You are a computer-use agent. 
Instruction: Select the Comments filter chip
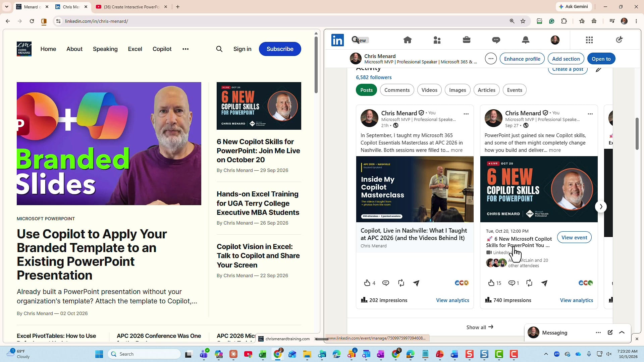coord(397,90)
